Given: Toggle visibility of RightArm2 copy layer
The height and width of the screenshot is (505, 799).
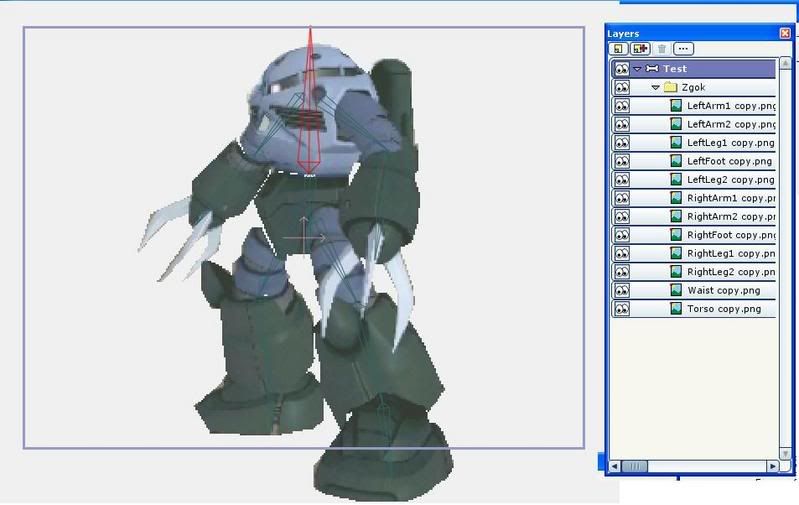Looking at the screenshot, I should [621, 217].
